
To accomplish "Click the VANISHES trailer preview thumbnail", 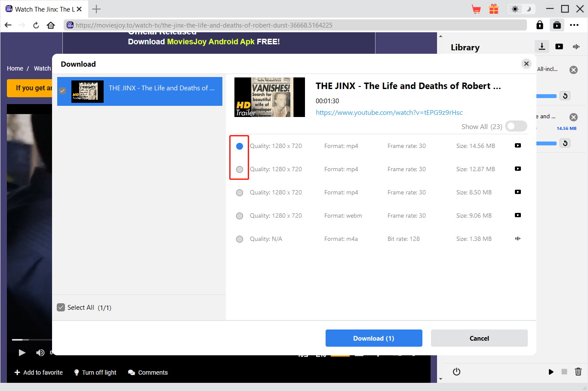I will tap(270, 97).
